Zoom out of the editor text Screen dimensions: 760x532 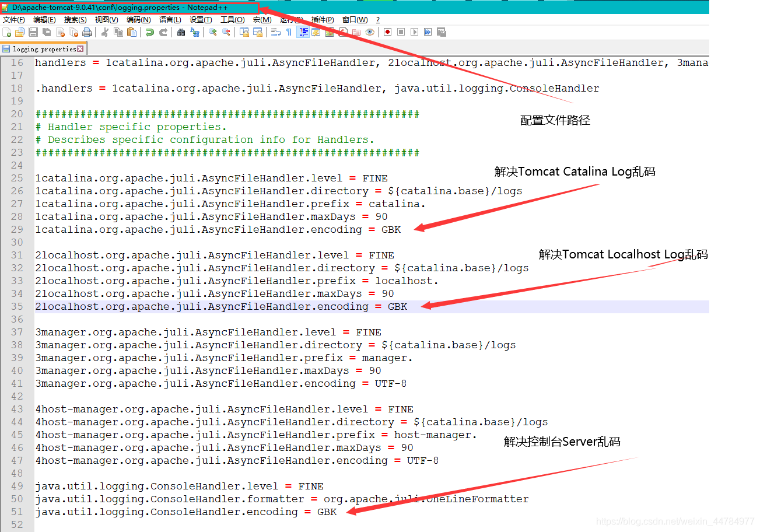pyautogui.click(x=226, y=32)
